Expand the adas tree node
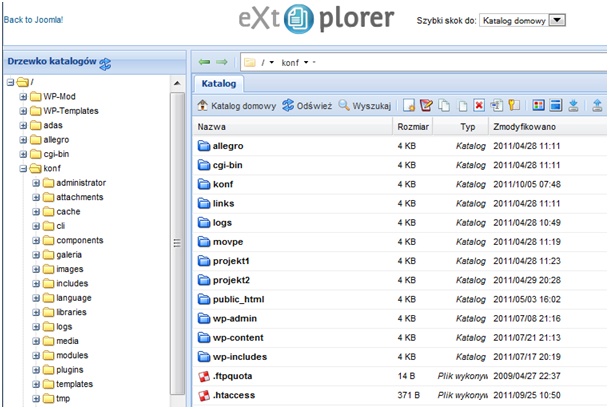Image resolution: width=609 pixels, height=409 pixels. click(x=23, y=125)
